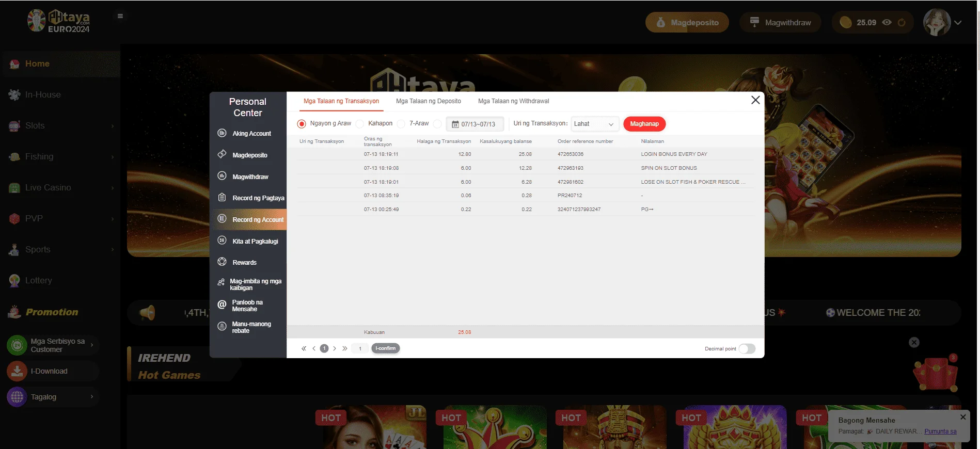Select the Ngayon g Araw radio button
Image resolution: width=980 pixels, height=449 pixels.
pos(302,124)
